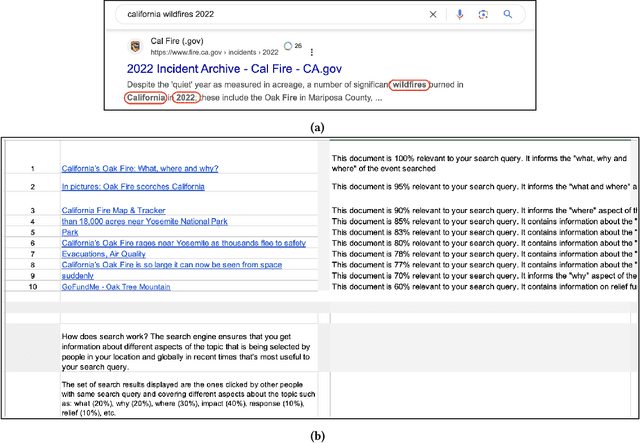Select the 'How does search work?' cell
Screen dimensions: 640x443
(188, 352)
